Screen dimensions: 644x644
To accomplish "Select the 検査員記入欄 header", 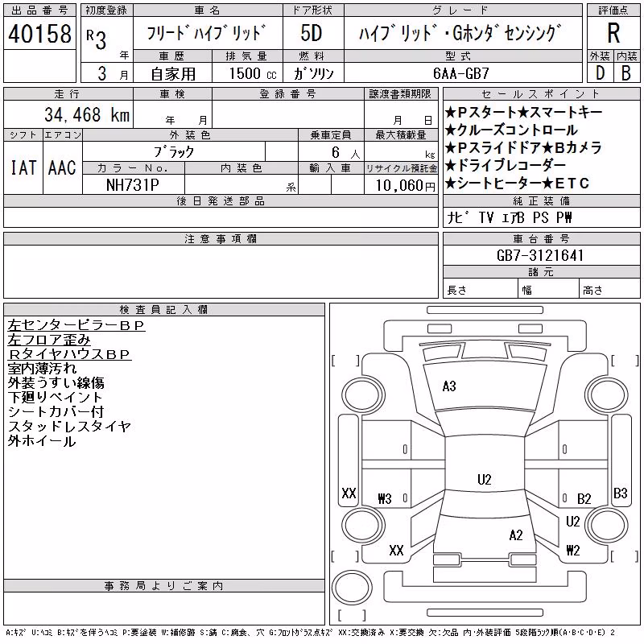I will [163, 309].
